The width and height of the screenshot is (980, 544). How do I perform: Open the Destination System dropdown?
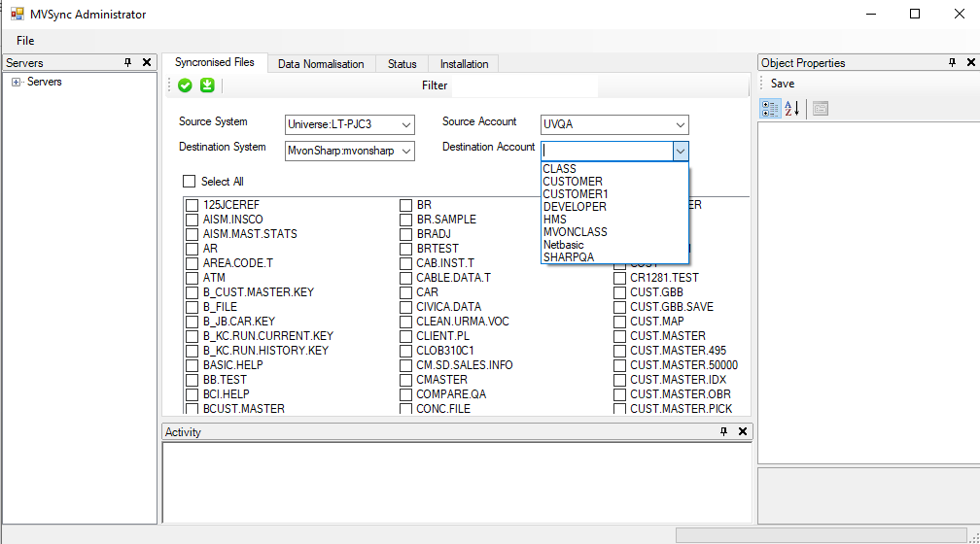[406, 152]
